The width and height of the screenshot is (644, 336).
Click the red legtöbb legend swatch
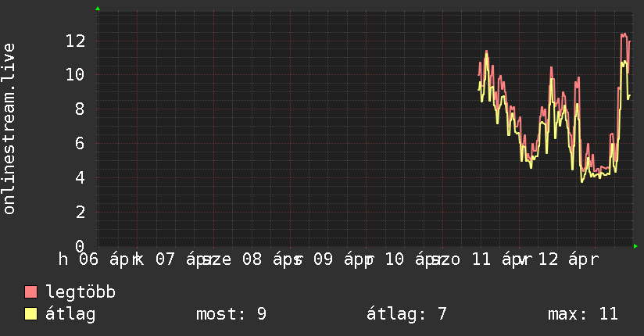coord(31,292)
